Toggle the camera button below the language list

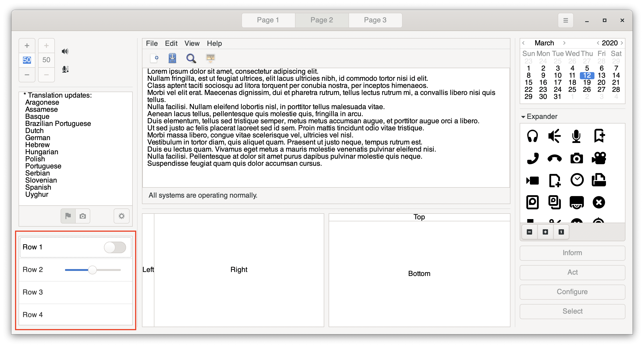click(82, 216)
